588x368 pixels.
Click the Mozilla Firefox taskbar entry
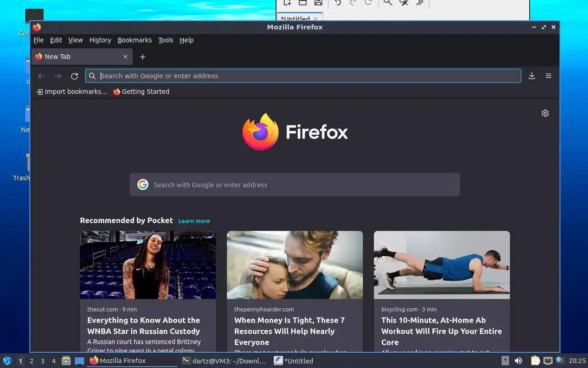tap(132, 361)
